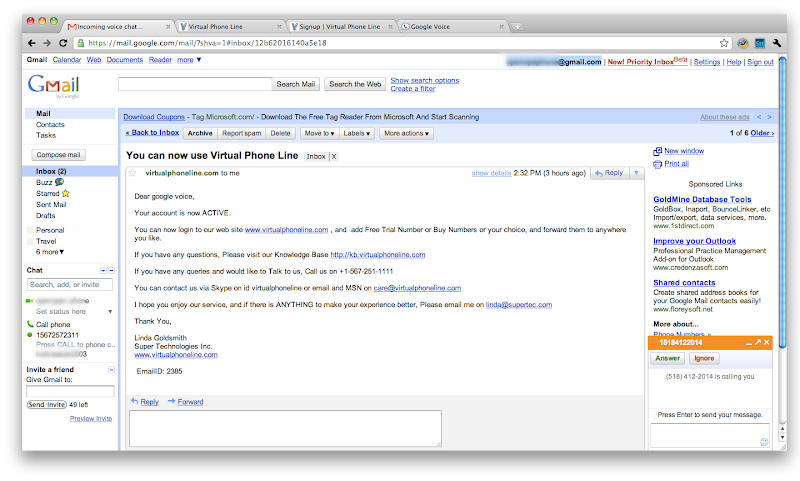This screenshot has height=481, width=800.
Task: Click the Gmail logo
Action: (x=54, y=86)
